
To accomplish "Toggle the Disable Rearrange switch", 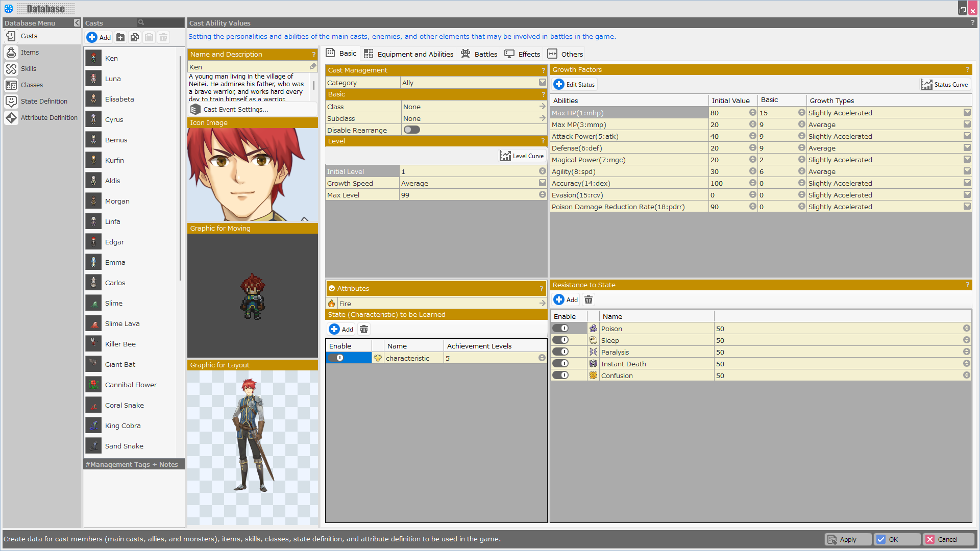I will (411, 130).
